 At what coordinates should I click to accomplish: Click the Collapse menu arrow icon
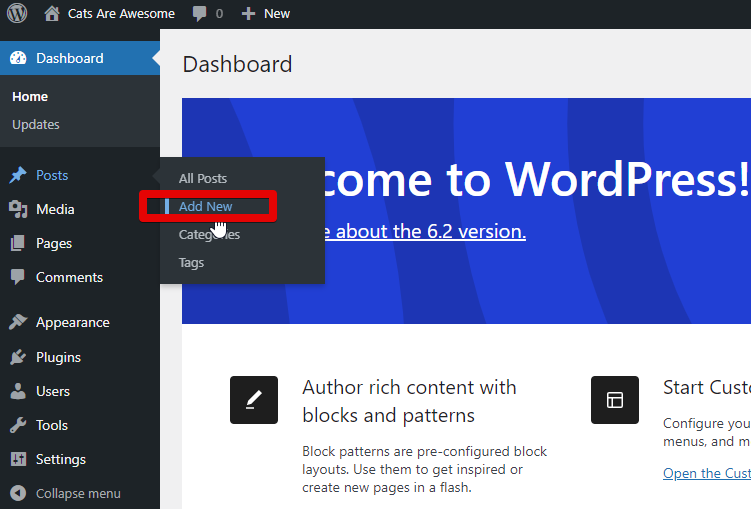tap(18, 493)
